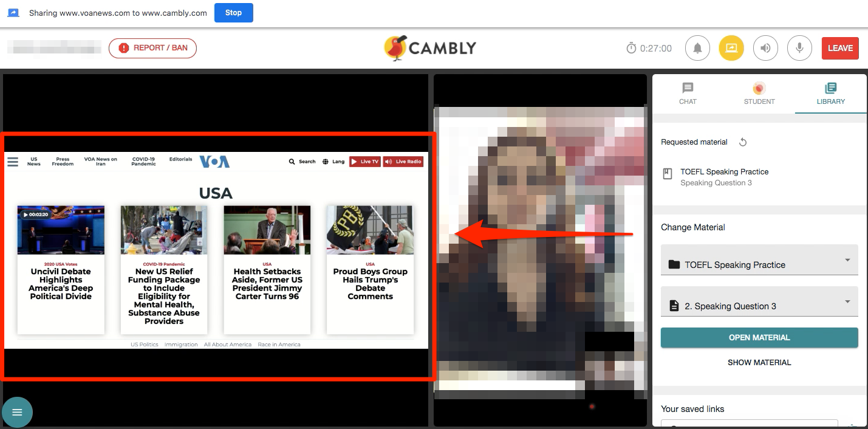Open US News in VOA navigation
Screen dimensions: 868x429
(34, 162)
